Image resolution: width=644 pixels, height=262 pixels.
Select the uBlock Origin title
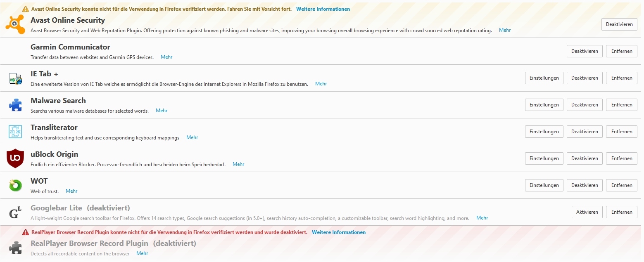pyautogui.click(x=55, y=154)
